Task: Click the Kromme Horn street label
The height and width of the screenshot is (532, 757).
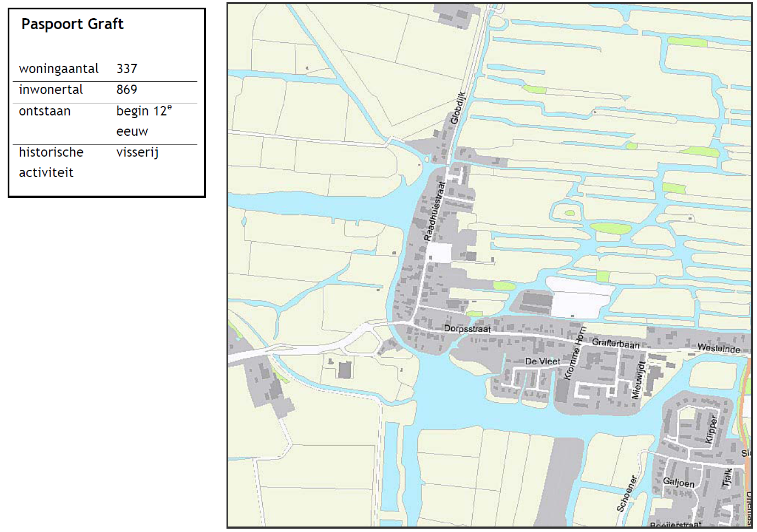Action: pos(576,353)
